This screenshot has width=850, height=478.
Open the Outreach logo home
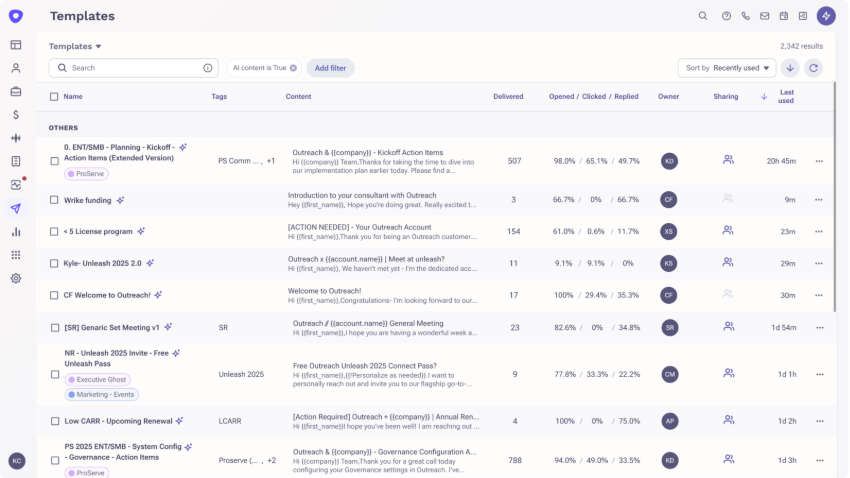pos(16,16)
